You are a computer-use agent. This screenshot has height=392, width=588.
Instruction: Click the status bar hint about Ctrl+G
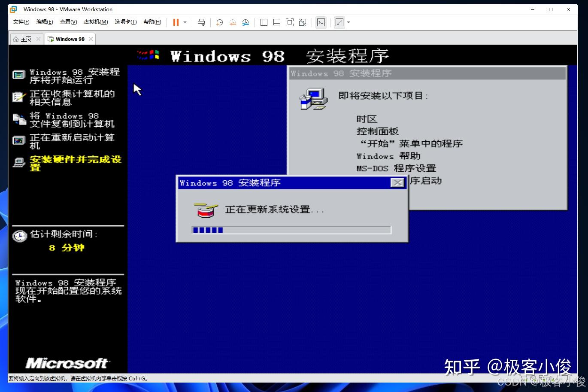click(79, 379)
